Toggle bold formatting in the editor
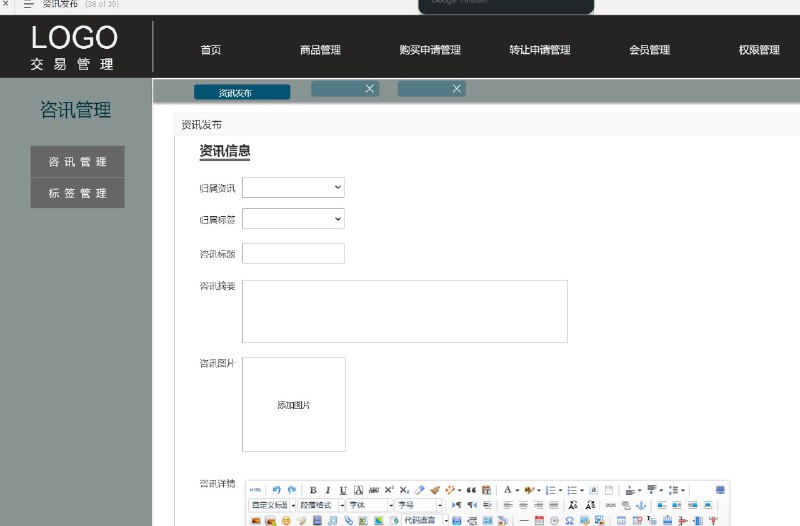Screen dimensions: 800x526 coord(313,490)
